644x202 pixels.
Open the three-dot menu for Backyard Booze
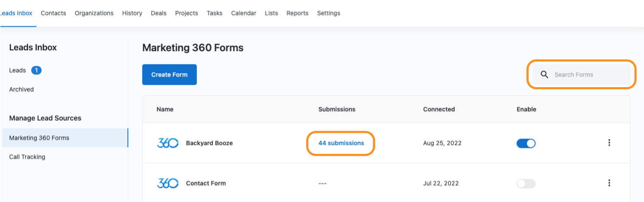[609, 143]
